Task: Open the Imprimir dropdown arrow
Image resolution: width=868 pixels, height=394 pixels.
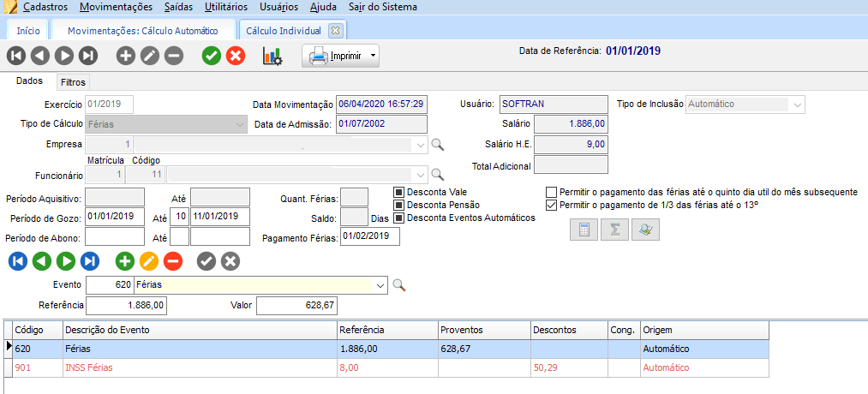Action: [373, 57]
